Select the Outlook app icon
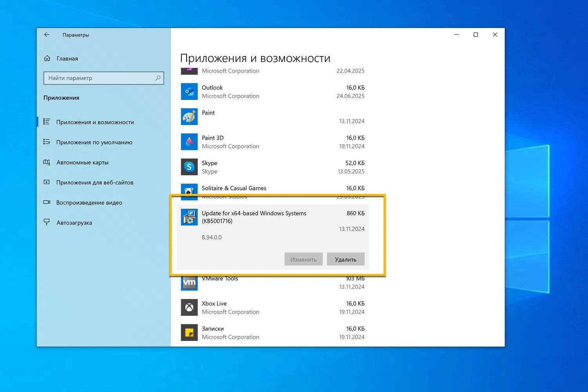 189,92
